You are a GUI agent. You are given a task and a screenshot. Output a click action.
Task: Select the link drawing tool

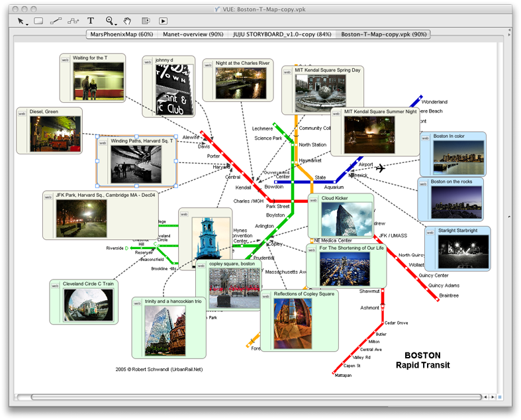[x=56, y=21]
